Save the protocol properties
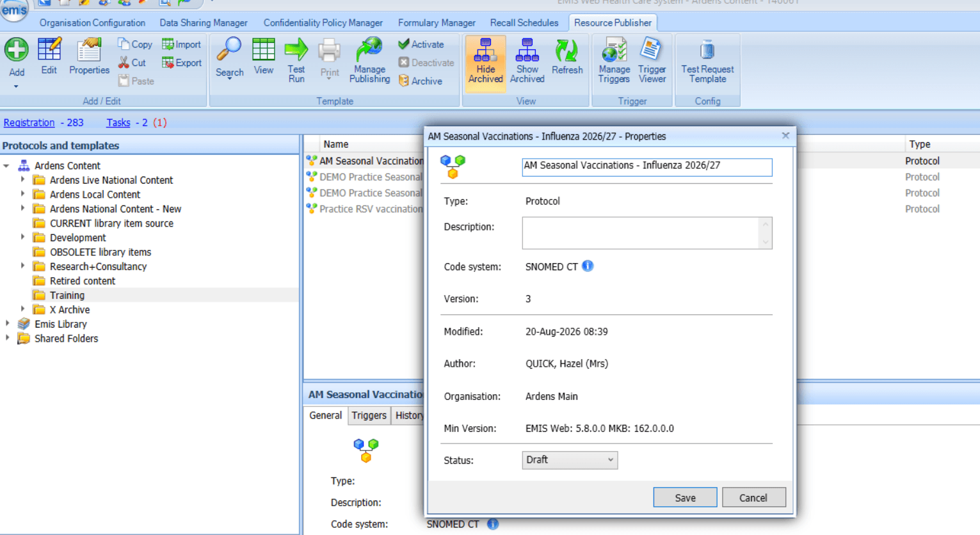 click(685, 497)
